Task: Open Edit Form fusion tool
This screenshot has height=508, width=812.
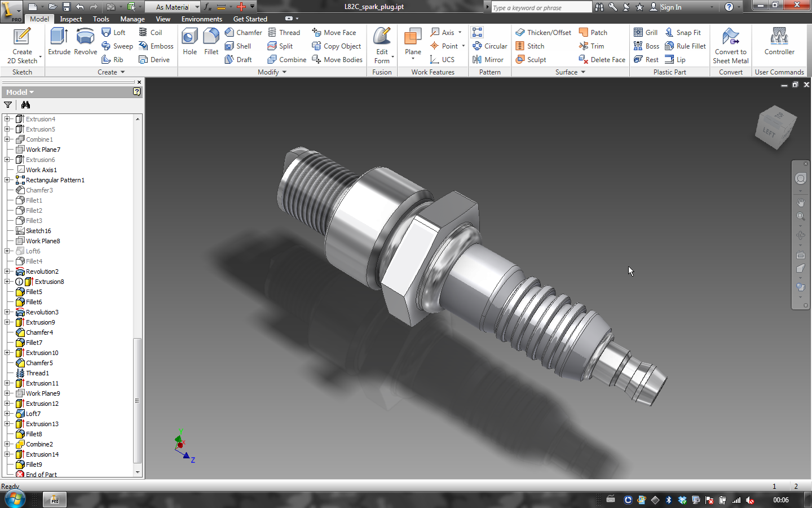Action: [382, 46]
